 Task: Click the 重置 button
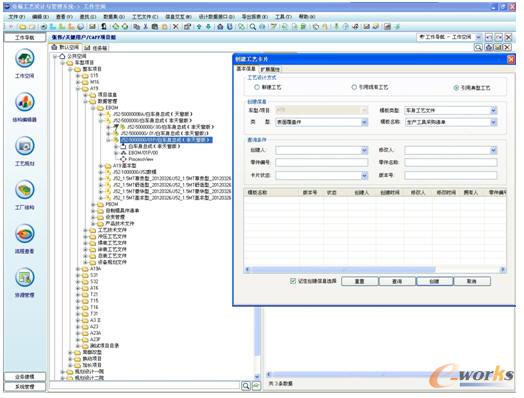point(360,281)
